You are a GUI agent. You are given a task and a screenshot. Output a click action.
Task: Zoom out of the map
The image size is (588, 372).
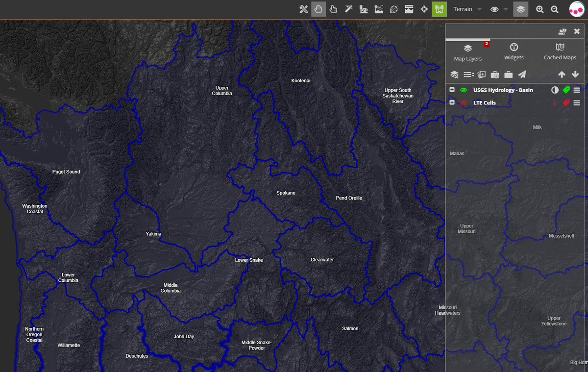click(x=555, y=9)
